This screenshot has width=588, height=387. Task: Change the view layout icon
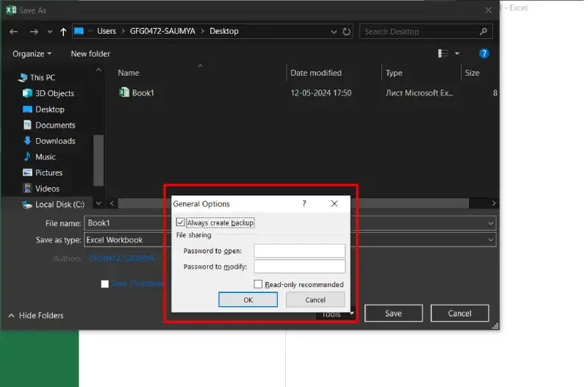443,54
